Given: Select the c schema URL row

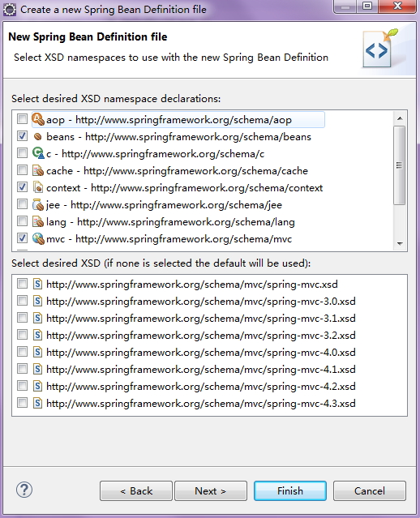Looking at the screenshot, I should pyautogui.click(x=156, y=153).
